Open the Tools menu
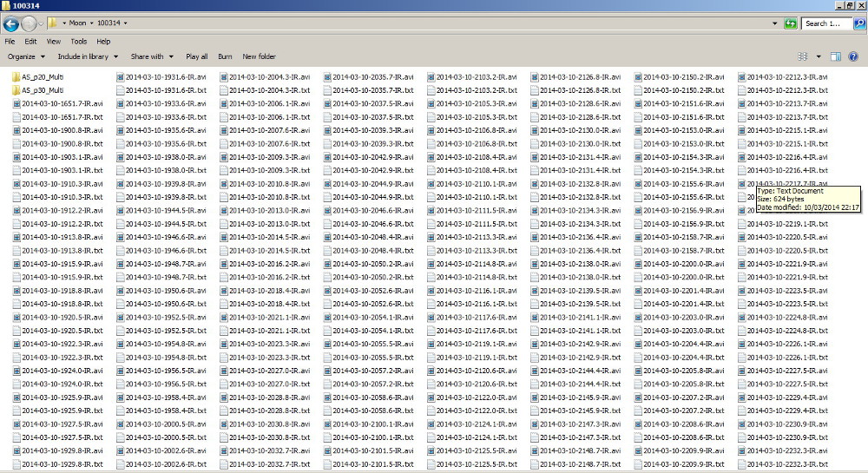The height and width of the screenshot is (473, 868). click(x=78, y=41)
